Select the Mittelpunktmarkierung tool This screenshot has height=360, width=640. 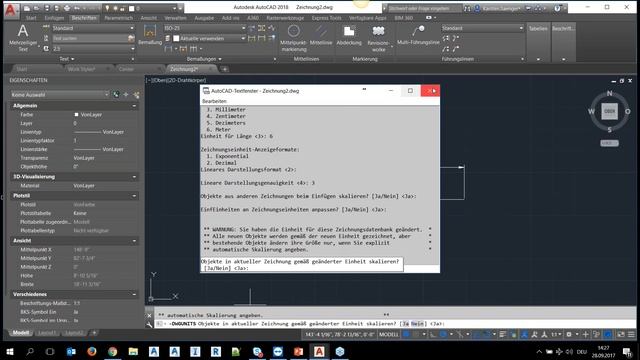[293, 38]
